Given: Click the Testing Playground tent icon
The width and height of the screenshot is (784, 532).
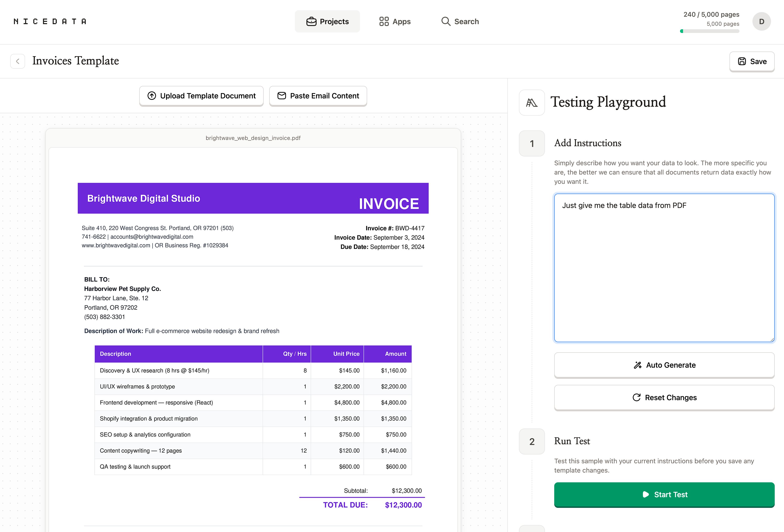Looking at the screenshot, I should click(532, 103).
